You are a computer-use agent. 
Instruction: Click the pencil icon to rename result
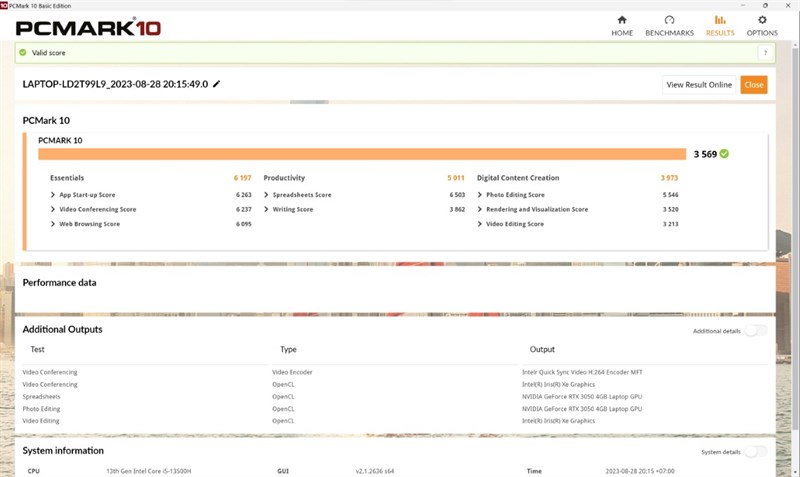click(x=216, y=84)
